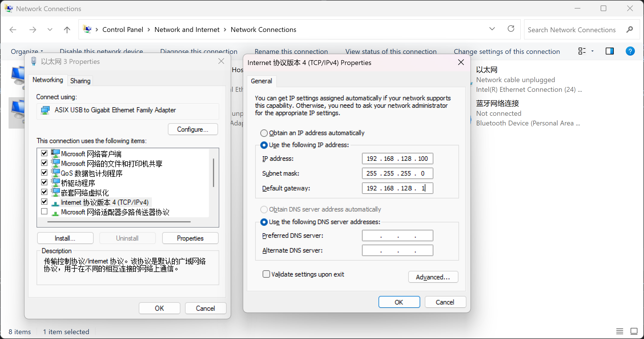Viewport: 644px width, 339px height.
Task: Click Configure for the ASIX adapter
Action: coord(193,129)
